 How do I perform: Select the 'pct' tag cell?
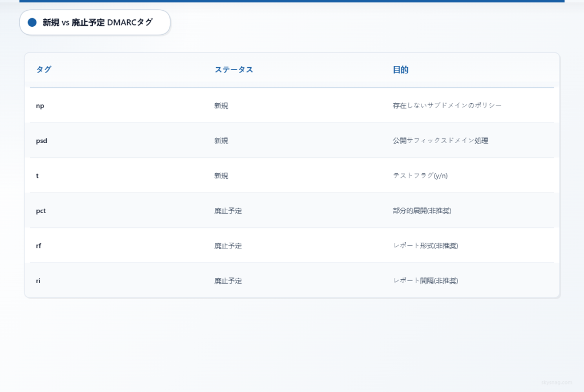[40, 210]
